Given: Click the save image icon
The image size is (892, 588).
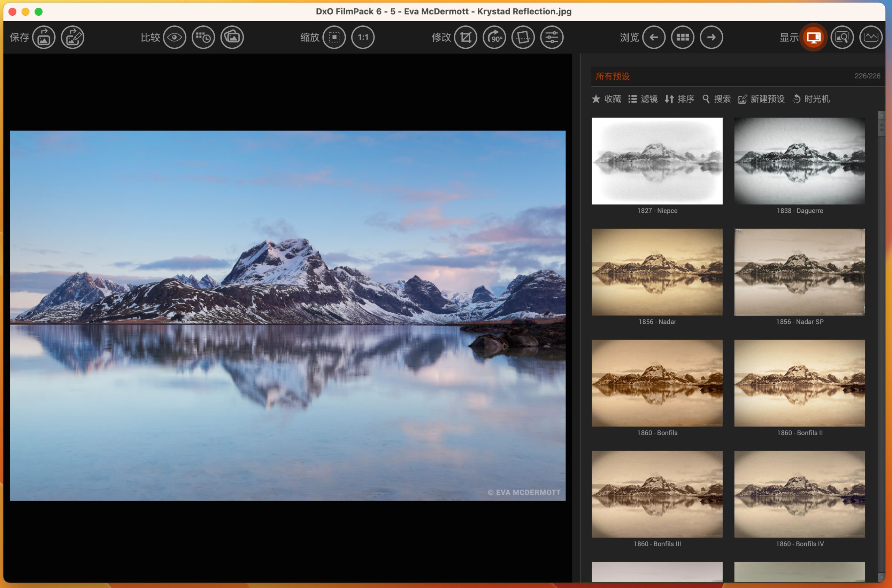Looking at the screenshot, I should point(44,37).
